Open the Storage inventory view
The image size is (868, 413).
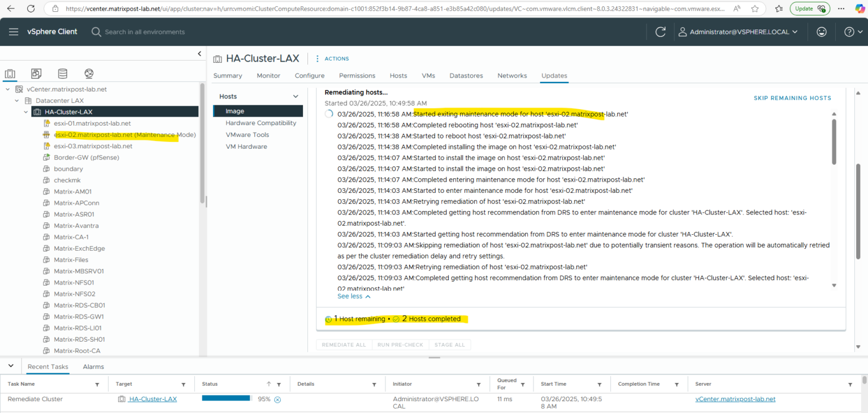click(x=62, y=74)
